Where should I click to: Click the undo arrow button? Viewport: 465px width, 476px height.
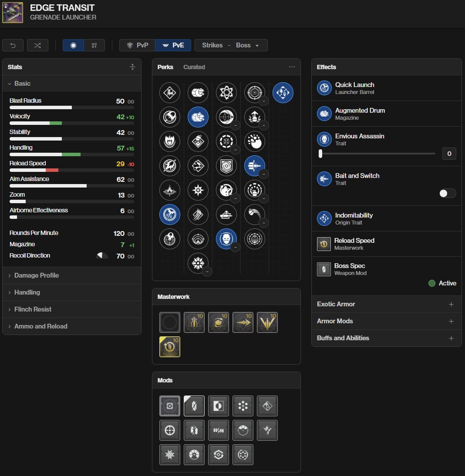click(x=13, y=45)
